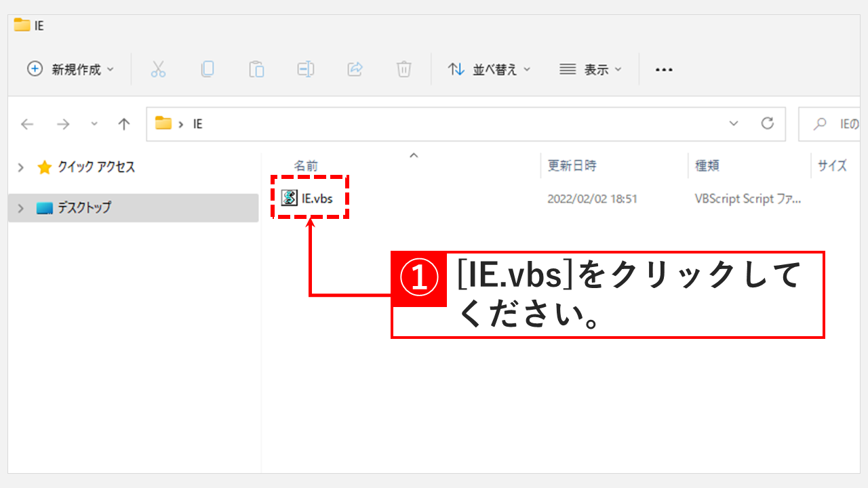Select デスクトップ in navigation pane
868x488 pixels.
click(84, 208)
